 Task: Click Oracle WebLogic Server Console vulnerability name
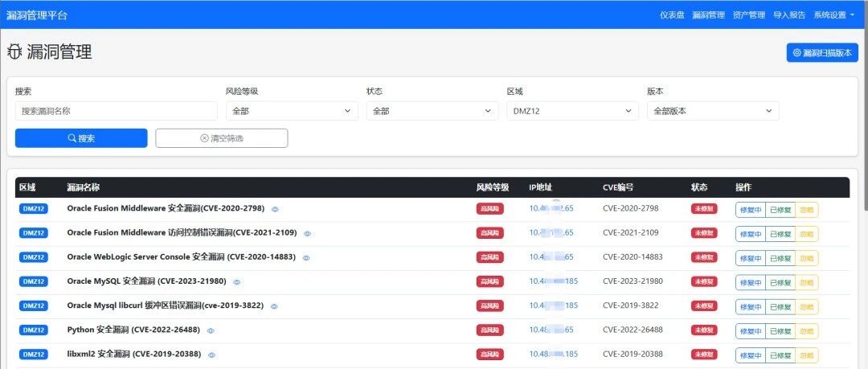[181, 257]
